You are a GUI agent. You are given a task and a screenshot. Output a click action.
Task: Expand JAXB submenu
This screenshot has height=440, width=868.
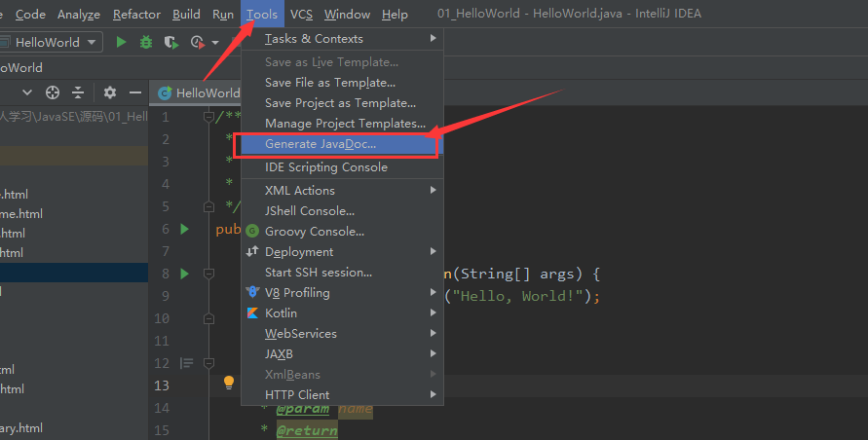(x=342, y=354)
